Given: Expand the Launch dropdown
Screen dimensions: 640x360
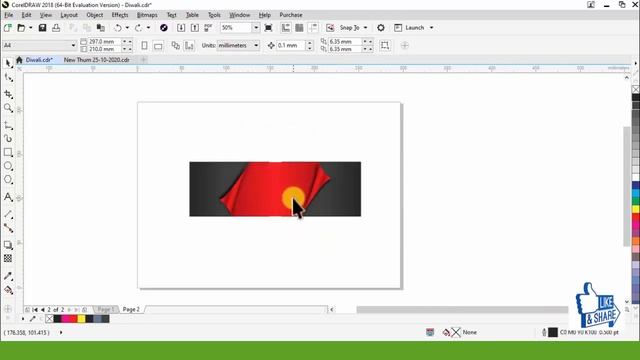Looking at the screenshot, I should [431, 28].
